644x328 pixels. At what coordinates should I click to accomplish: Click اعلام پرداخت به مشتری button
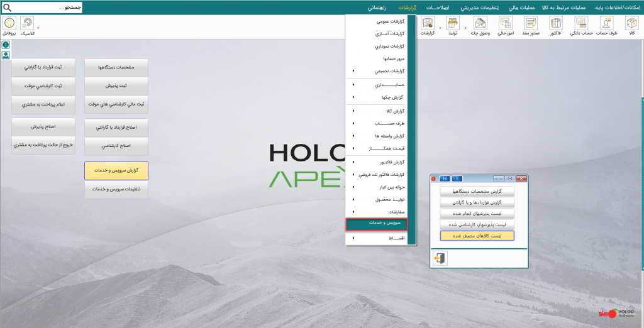tap(43, 105)
